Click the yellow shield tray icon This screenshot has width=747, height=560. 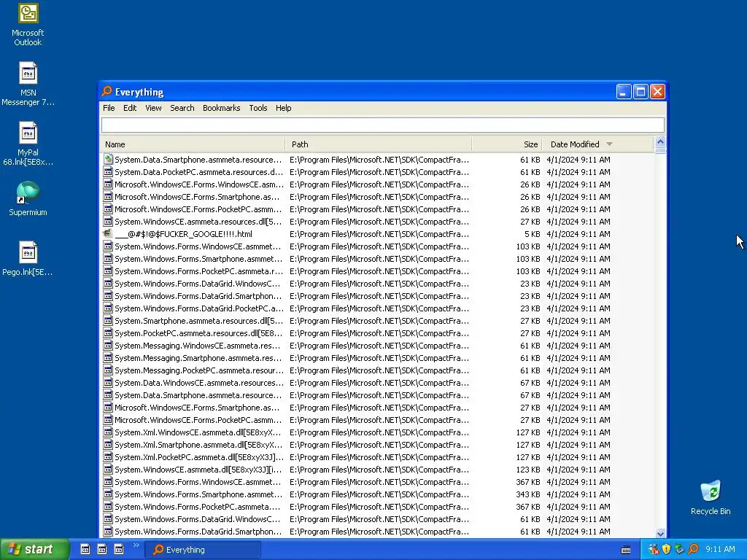pos(666,549)
